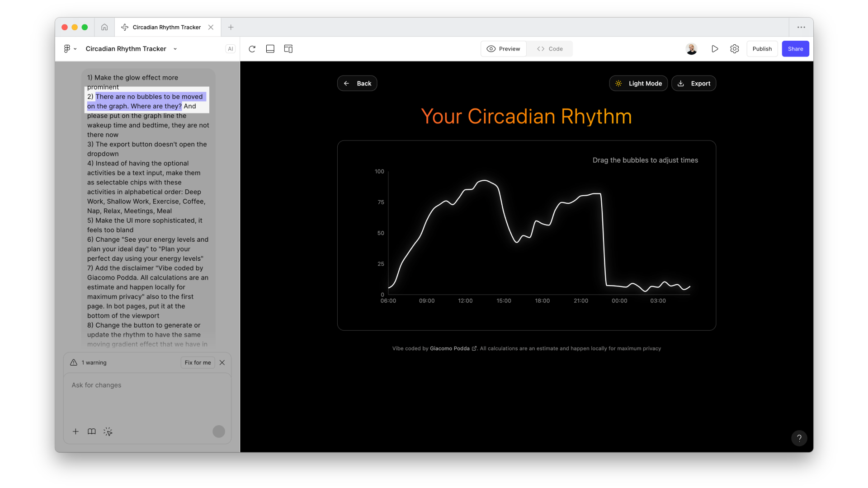Click the home icon in tab bar

pyautogui.click(x=104, y=27)
